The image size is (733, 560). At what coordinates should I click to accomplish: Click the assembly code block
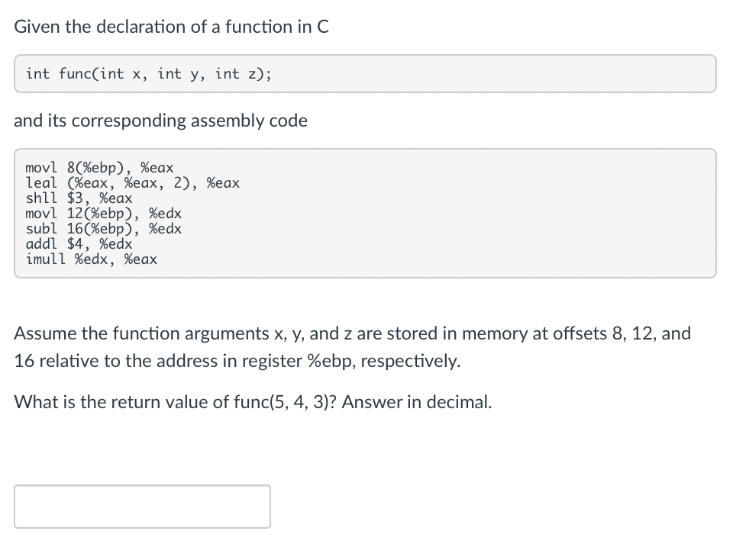pos(365,213)
